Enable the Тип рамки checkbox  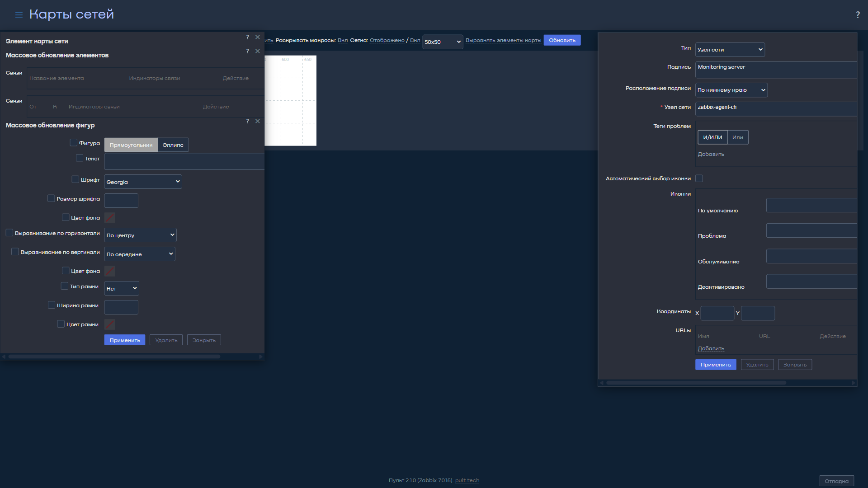point(65,286)
